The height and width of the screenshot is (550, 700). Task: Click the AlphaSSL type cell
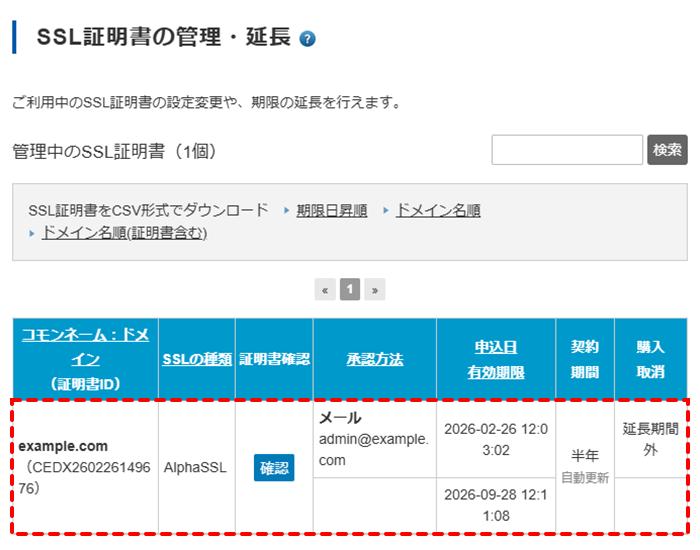coord(197,467)
